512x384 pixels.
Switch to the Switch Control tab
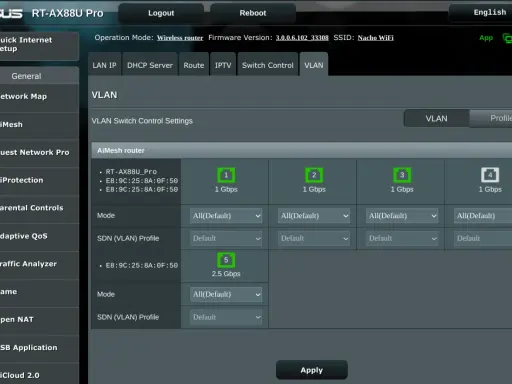click(268, 64)
